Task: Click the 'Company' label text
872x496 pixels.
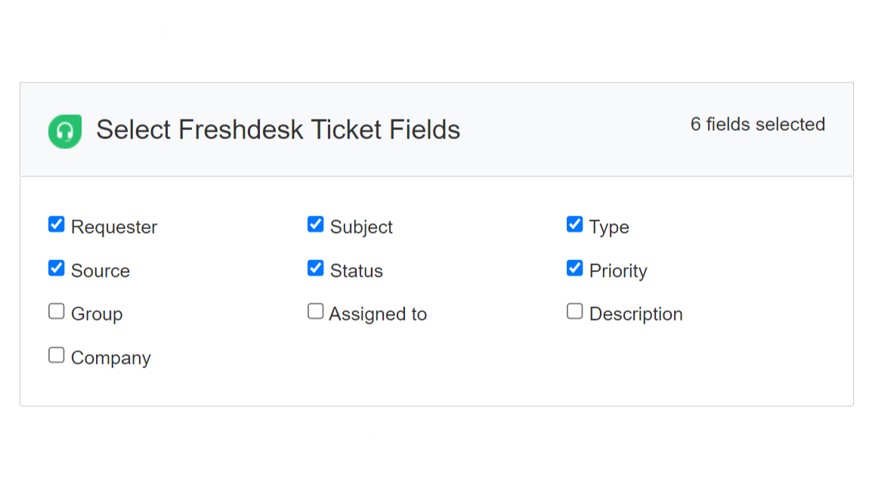Action: (111, 358)
